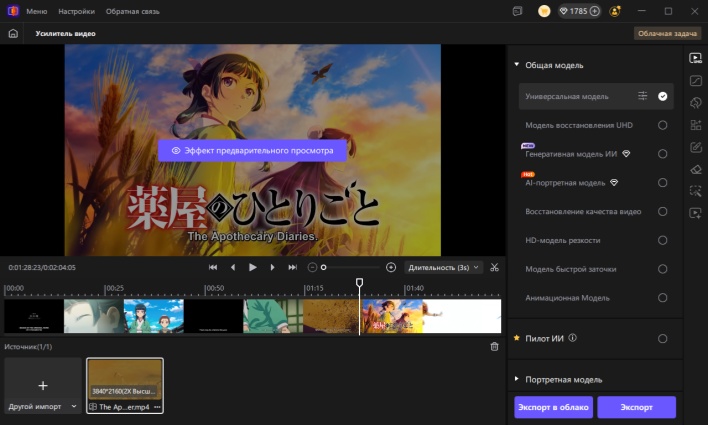Open the selection magnifier sidebar tool
Screen dimensions: 708x425
pos(695,191)
